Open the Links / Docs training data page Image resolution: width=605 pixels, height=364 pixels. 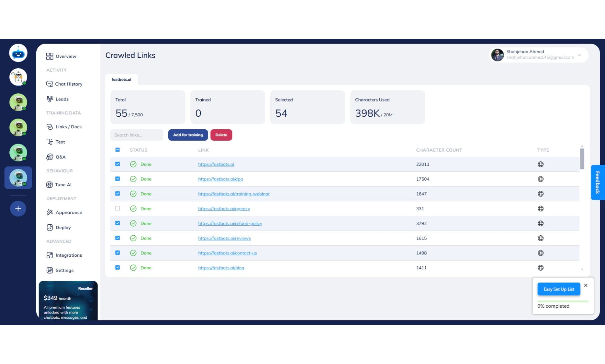tap(68, 127)
